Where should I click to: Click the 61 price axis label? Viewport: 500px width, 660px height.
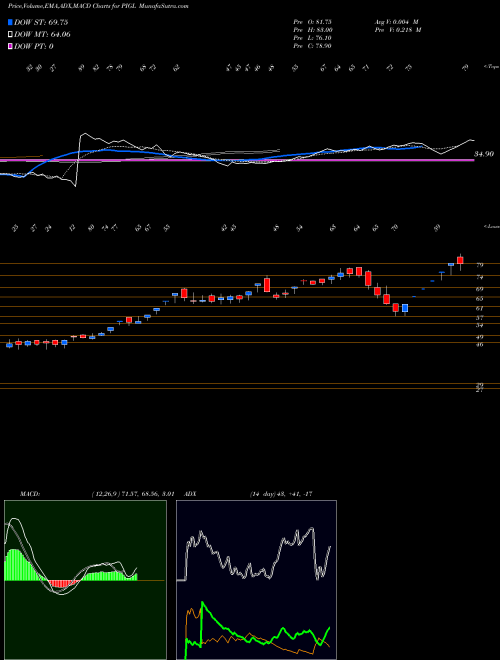point(479,308)
